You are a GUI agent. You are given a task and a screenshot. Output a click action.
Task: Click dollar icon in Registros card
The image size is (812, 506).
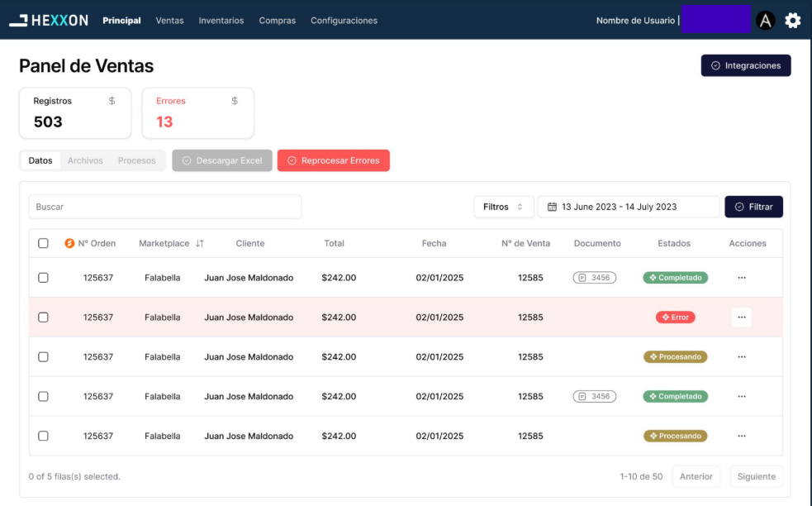pos(112,101)
